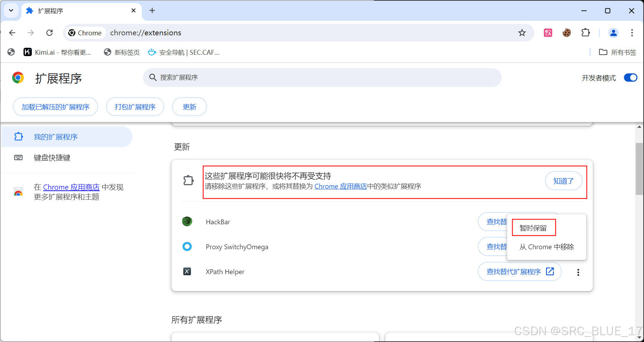Click the 更新 section heading
The image size is (644, 342).
pyautogui.click(x=182, y=147)
